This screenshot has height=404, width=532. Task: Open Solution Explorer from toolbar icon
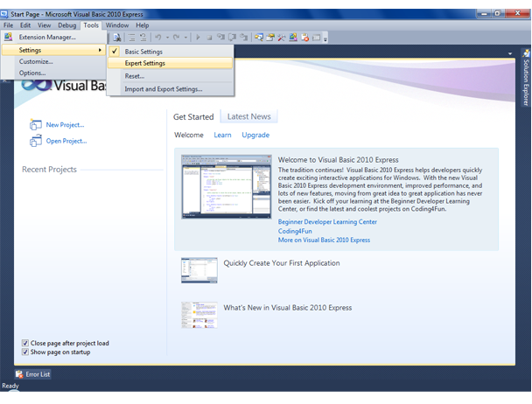pos(259,38)
